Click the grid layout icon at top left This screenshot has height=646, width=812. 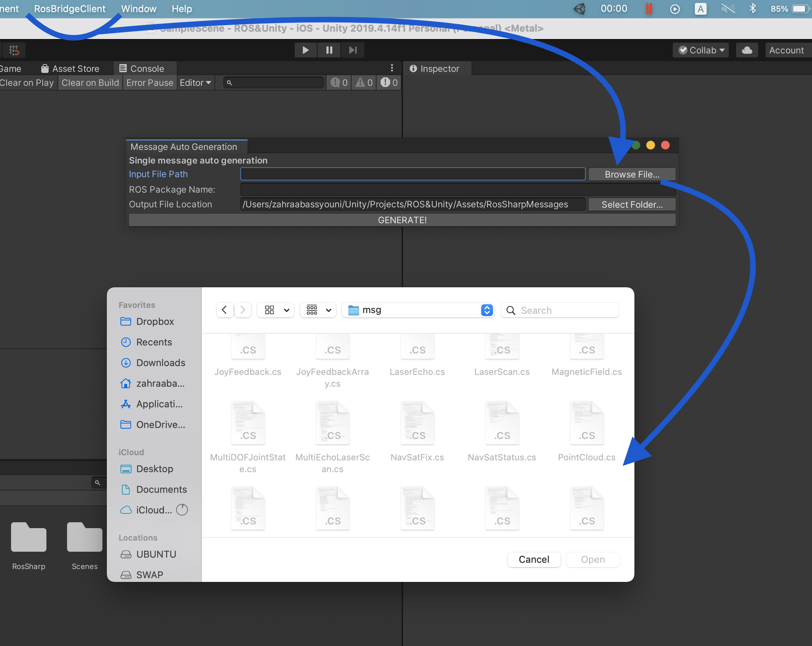click(x=14, y=50)
